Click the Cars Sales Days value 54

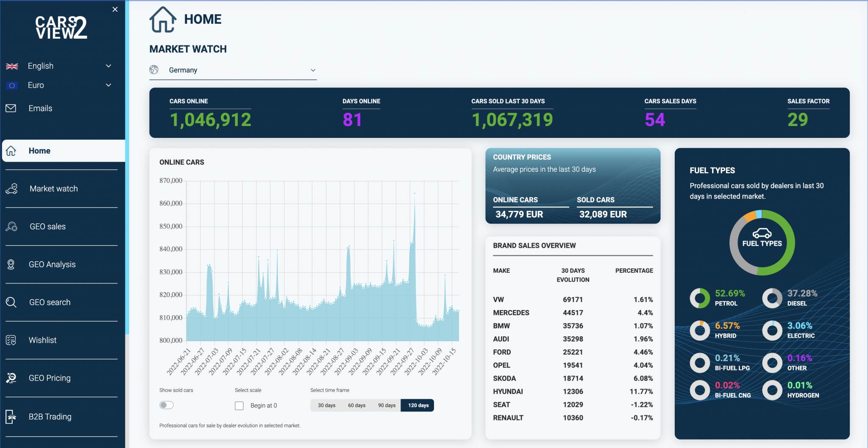point(655,120)
